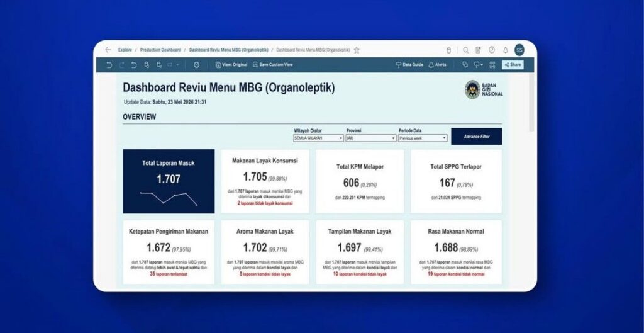Viewport: 644px width, 333px height.
Task: Click the 1.672 Ketepatan Pengiriman value
Action: click(158, 247)
